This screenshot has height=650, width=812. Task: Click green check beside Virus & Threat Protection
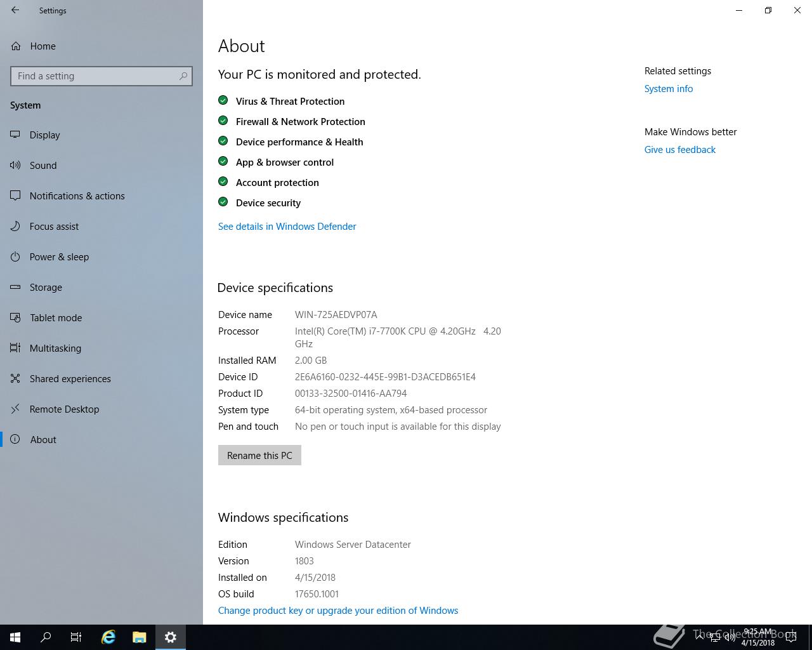click(x=223, y=100)
